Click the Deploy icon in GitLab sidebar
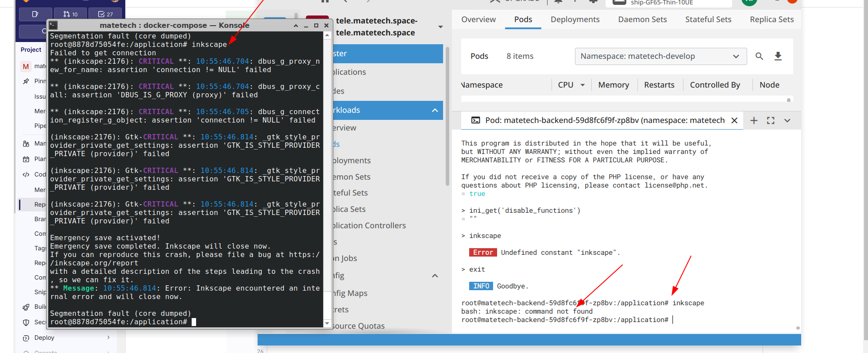 [26, 338]
